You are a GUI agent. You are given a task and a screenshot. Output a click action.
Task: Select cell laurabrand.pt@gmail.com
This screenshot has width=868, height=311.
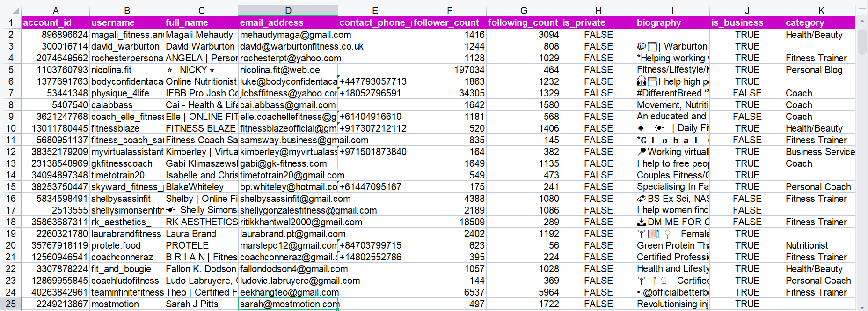point(288,234)
